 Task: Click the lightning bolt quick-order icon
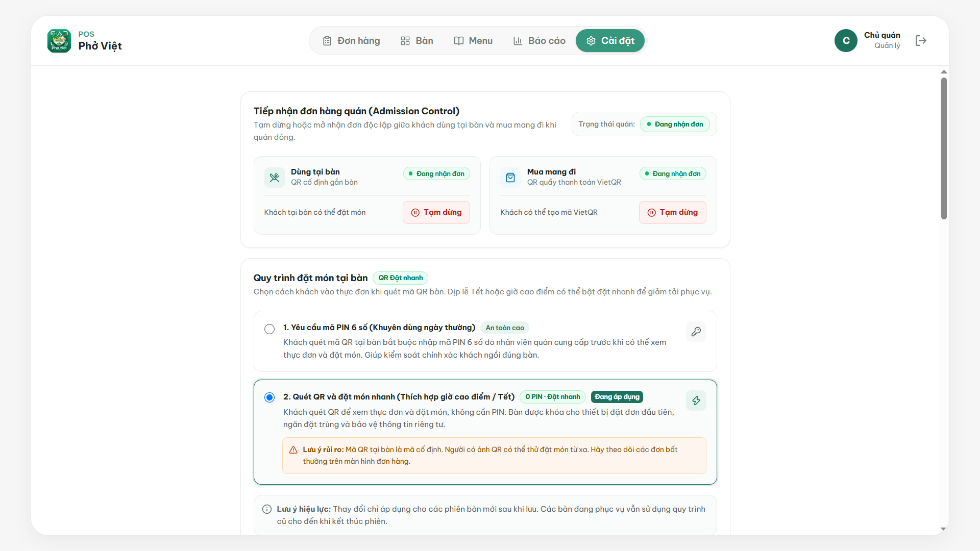coord(696,400)
